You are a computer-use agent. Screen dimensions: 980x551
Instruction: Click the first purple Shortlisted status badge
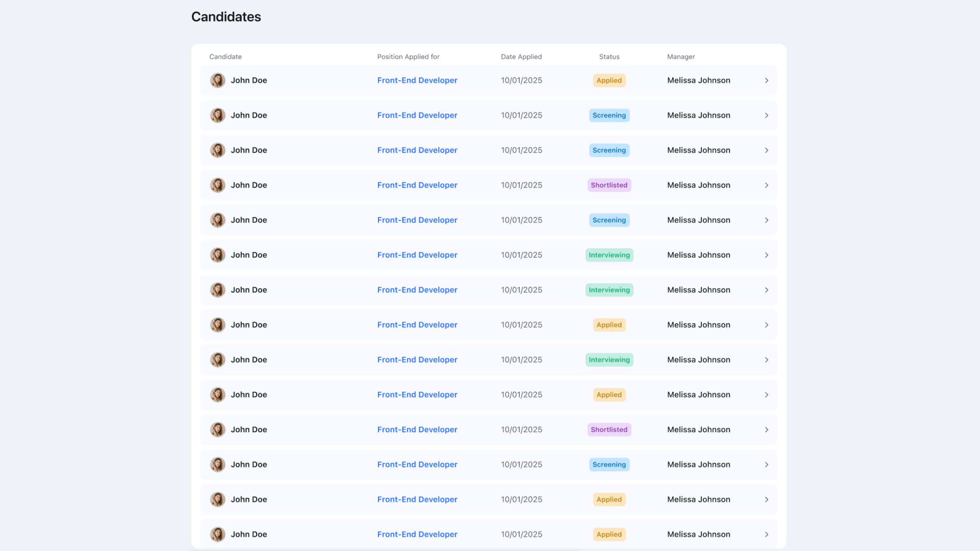tap(609, 185)
